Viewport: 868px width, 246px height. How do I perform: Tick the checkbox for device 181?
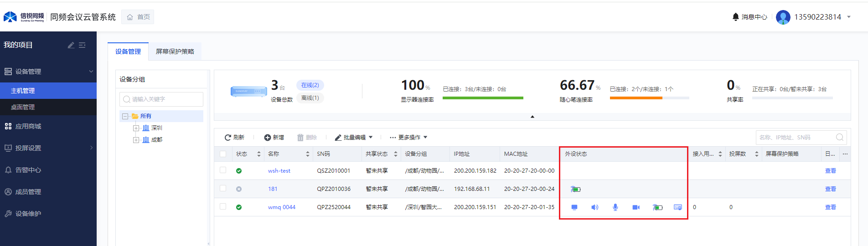pyautogui.click(x=223, y=189)
